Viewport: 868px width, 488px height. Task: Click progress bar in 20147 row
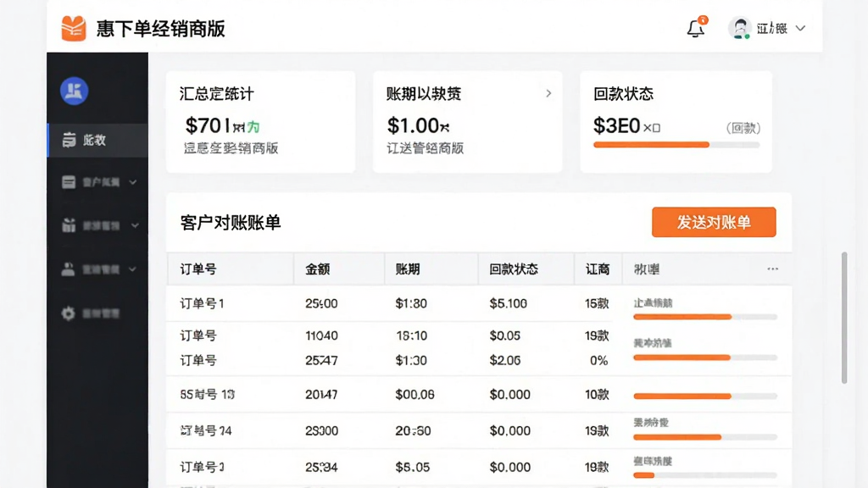pyautogui.click(x=705, y=396)
